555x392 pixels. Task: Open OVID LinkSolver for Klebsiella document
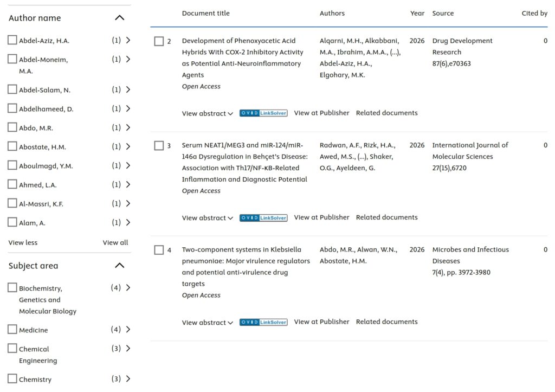[x=263, y=322]
